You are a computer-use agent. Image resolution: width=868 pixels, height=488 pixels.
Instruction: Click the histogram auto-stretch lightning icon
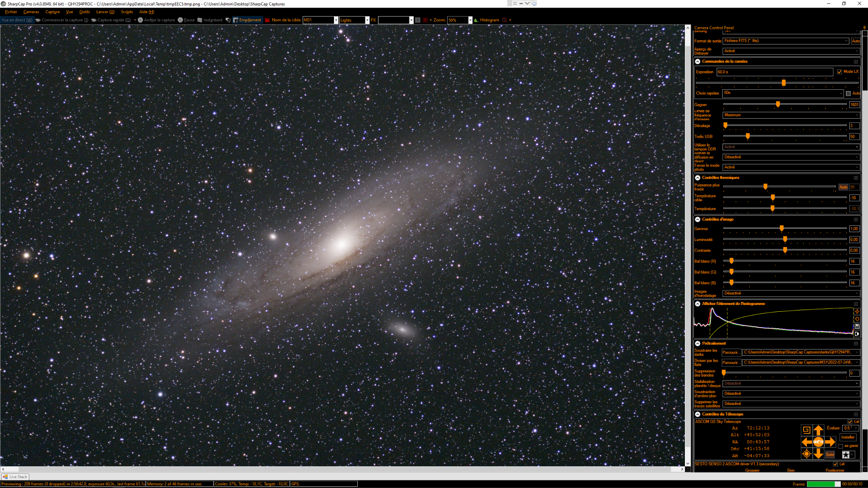coord(857,311)
